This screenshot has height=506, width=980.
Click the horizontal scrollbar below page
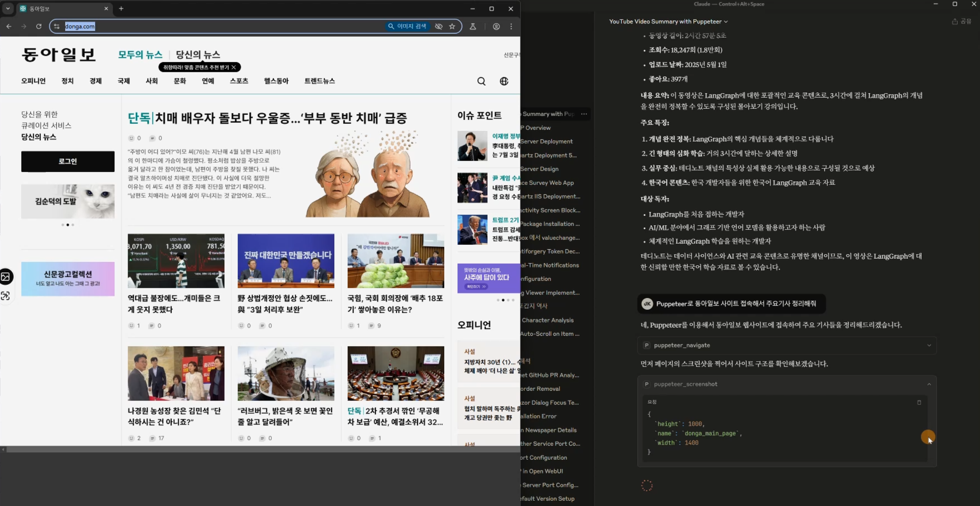coord(262,450)
